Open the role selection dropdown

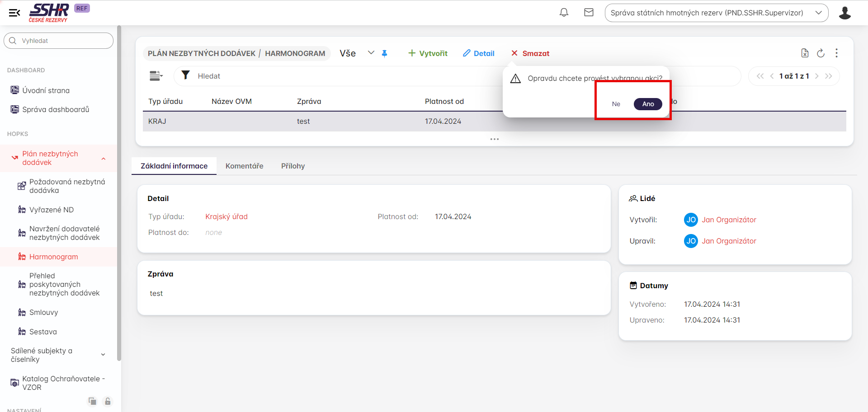point(716,13)
